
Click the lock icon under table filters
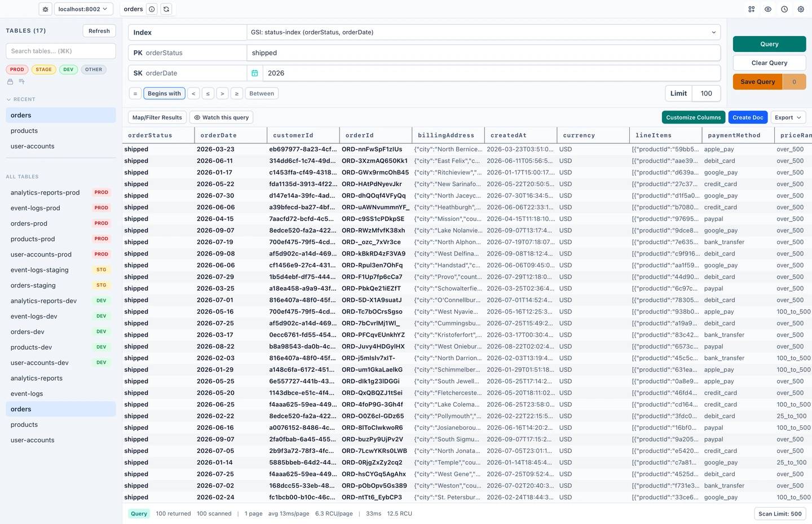(x=10, y=82)
